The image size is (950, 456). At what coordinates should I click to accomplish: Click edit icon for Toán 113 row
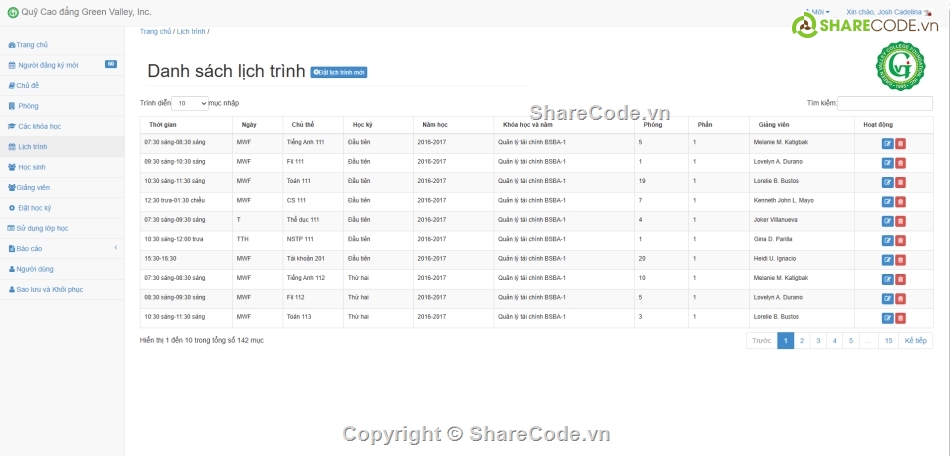(x=887, y=318)
